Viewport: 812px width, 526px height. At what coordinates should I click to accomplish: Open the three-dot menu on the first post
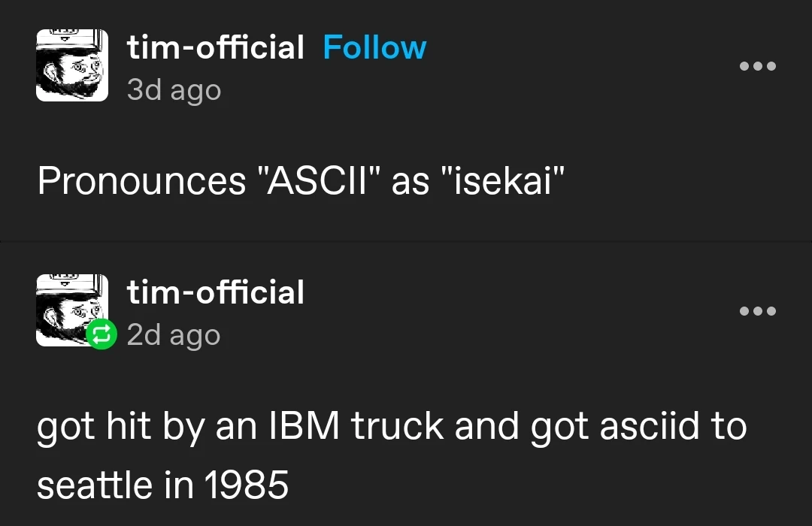tap(757, 66)
